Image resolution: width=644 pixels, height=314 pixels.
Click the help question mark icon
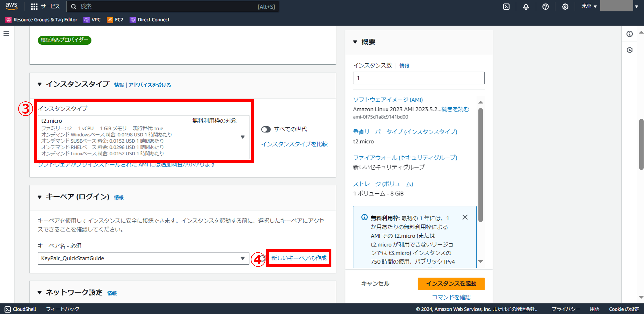[x=545, y=7]
